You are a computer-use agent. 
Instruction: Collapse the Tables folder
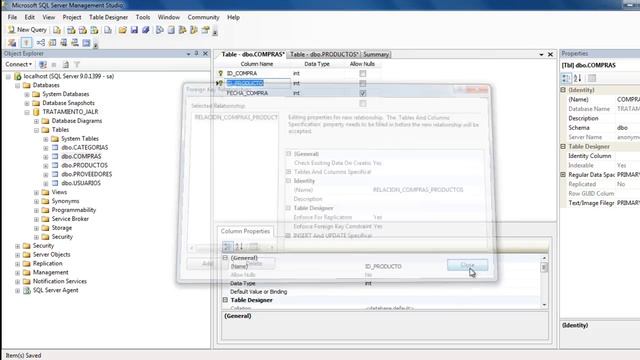coord(36,130)
